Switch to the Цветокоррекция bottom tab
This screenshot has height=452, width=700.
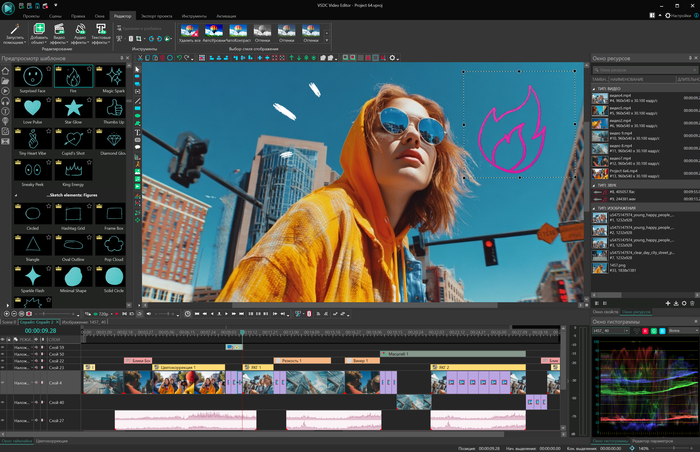pyautogui.click(x=52, y=441)
